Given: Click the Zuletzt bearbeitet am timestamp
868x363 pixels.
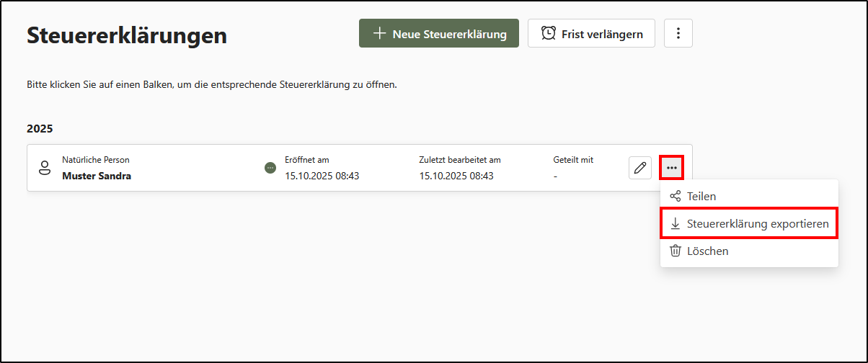Looking at the screenshot, I should click(x=456, y=176).
